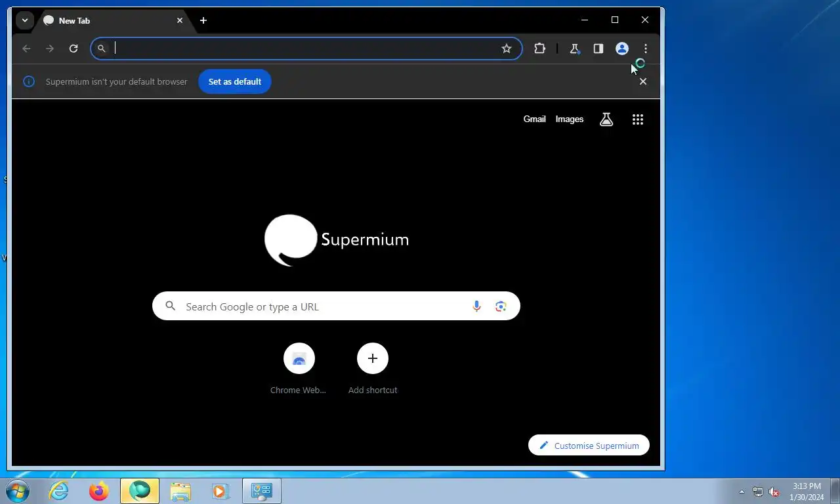Image resolution: width=840 pixels, height=504 pixels.
Task: Open the Chrome Web Store shortcut
Action: pos(299,369)
